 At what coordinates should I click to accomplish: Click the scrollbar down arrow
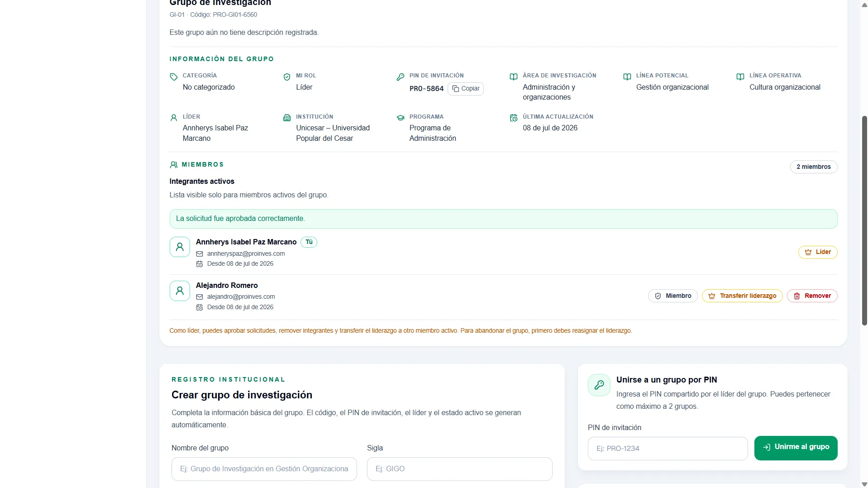point(864,484)
